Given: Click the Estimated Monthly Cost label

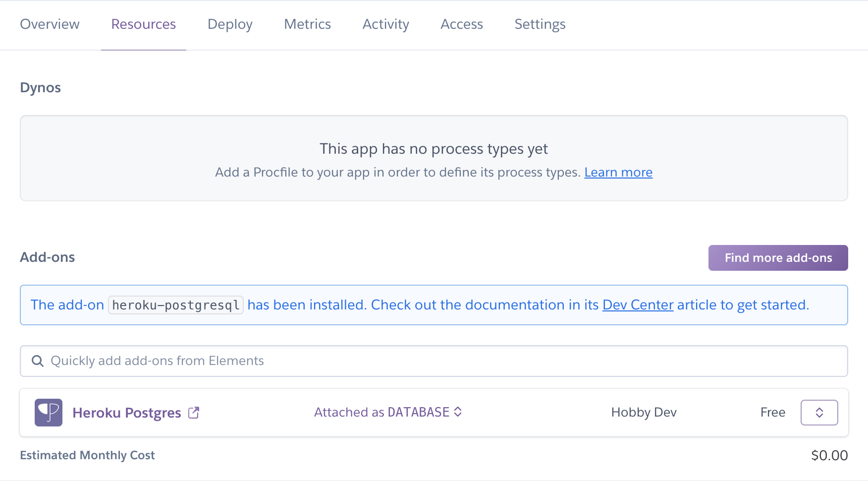Looking at the screenshot, I should [87, 455].
